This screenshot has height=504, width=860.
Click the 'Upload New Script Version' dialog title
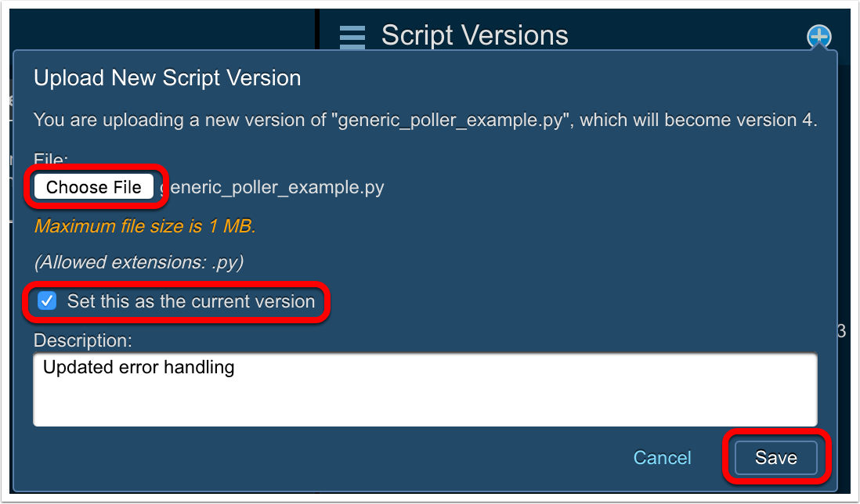tap(168, 78)
